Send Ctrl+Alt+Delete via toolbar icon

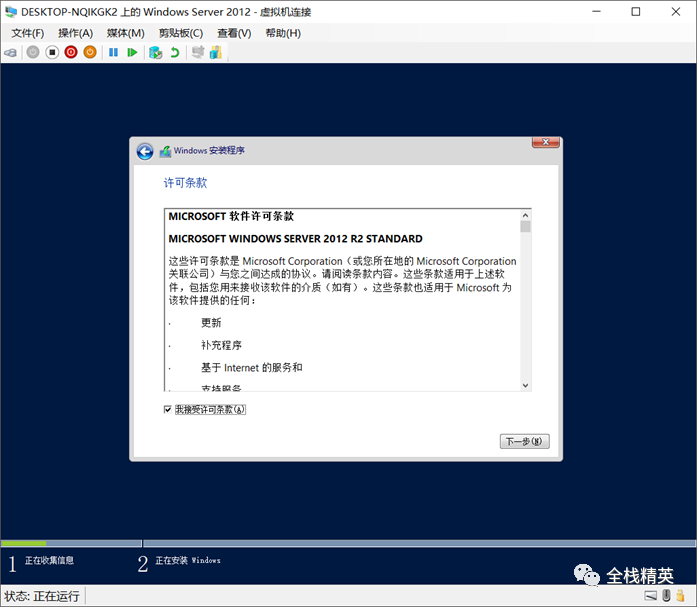click(x=10, y=52)
